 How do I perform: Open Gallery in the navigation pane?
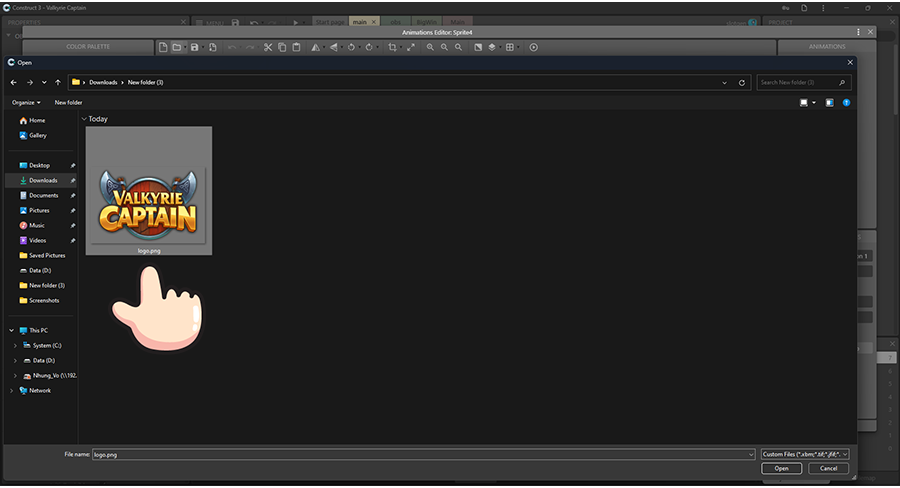coord(38,135)
